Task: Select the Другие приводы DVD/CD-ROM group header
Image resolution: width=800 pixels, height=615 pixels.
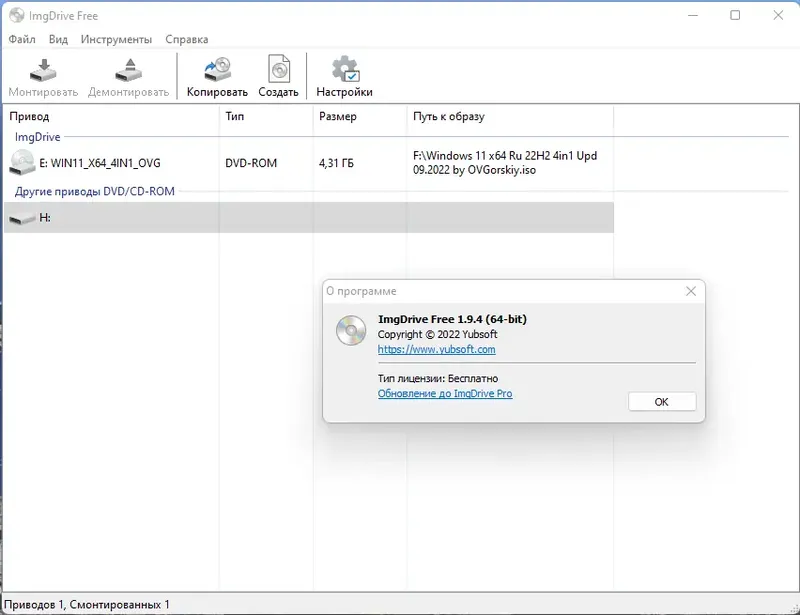Action: tap(94, 191)
